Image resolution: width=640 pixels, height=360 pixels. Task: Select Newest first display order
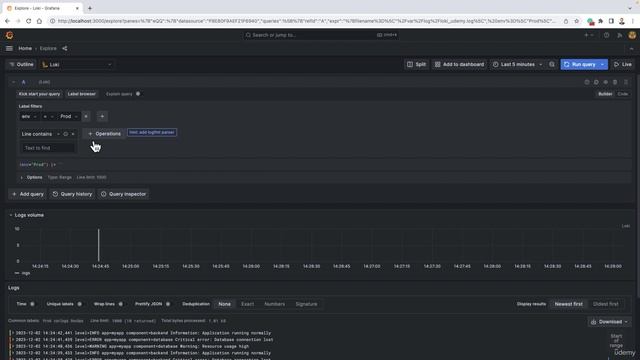569,304
